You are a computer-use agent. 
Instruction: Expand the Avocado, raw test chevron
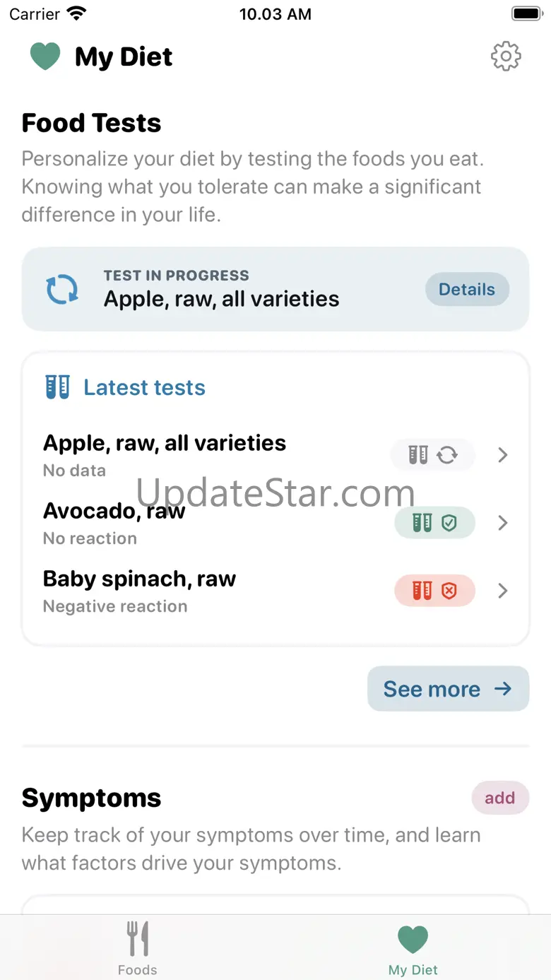[503, 523]
